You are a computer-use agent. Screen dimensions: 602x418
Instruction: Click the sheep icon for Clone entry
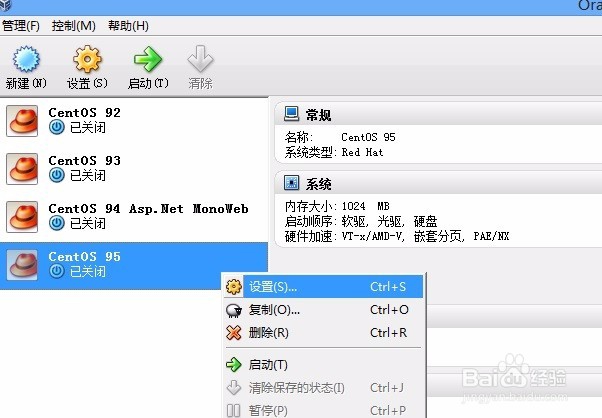[x=234, y=310]
